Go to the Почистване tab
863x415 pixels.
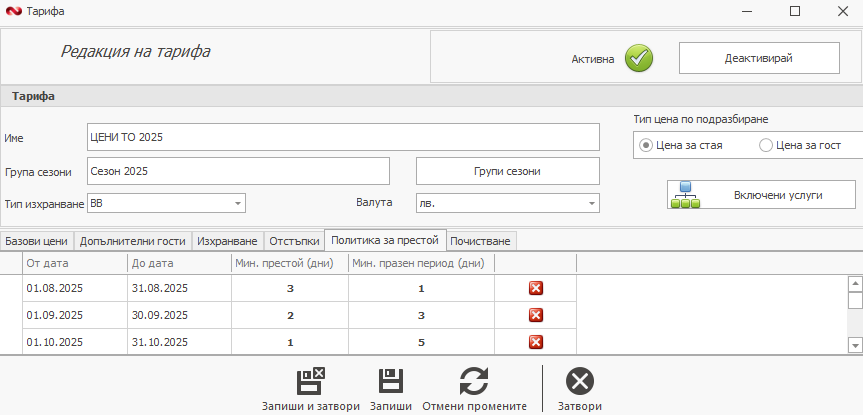coord(481,241)
